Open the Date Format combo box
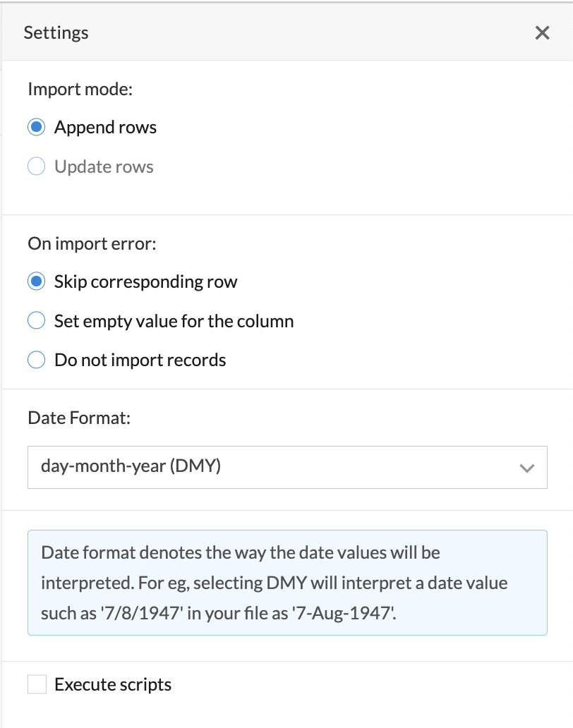The image size is (573, 728). coord(275,467)
